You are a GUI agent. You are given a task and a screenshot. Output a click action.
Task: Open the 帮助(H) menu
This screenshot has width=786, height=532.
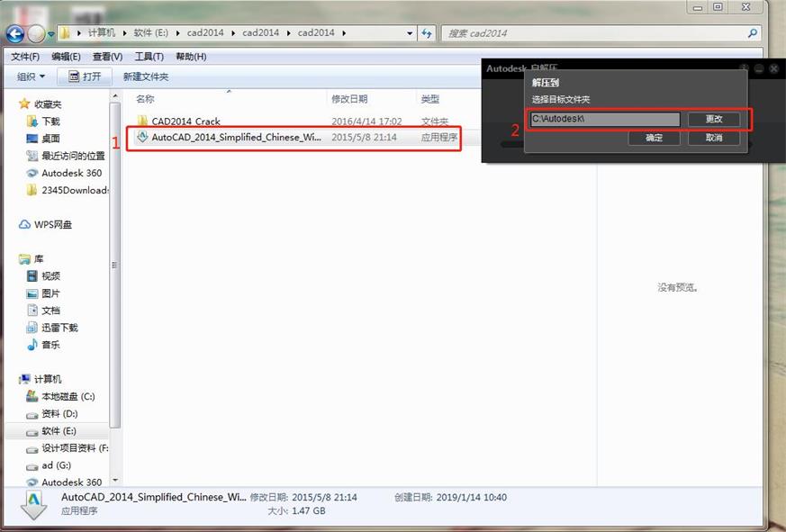[x=191, y=57]
